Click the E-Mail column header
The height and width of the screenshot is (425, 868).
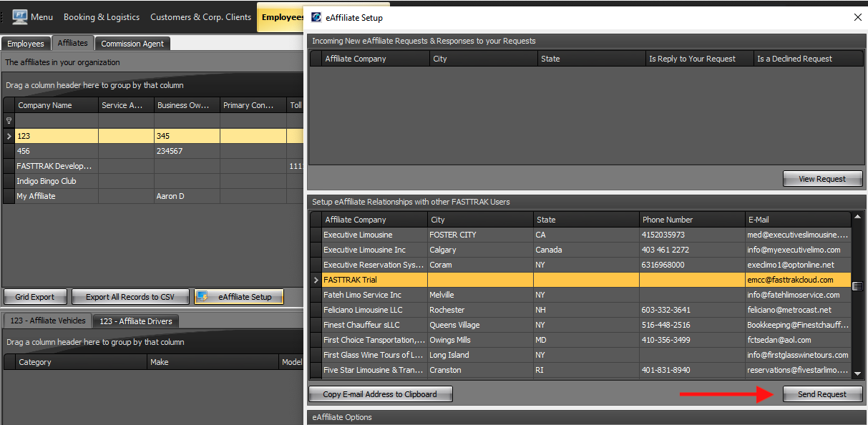(x=798, y=220)
